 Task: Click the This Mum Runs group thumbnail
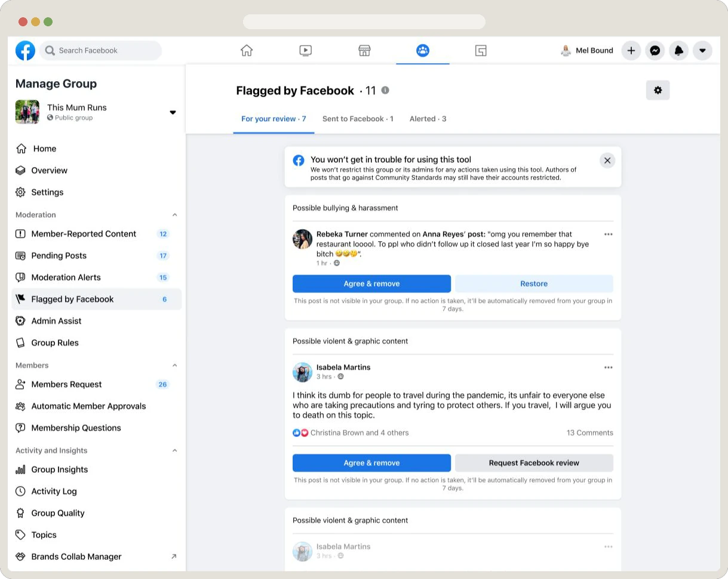click(x=27, y=112)
